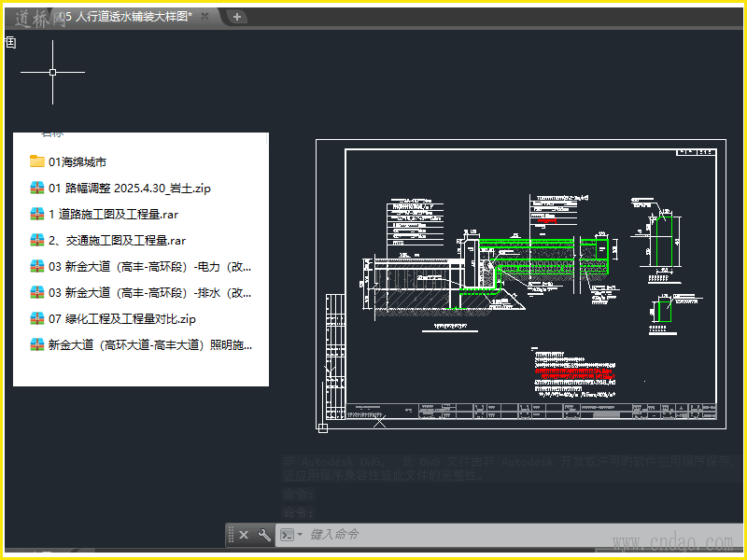Click archive icon beside 07 绿化工程及工程量对比.zip

click(x=37, y=318)
